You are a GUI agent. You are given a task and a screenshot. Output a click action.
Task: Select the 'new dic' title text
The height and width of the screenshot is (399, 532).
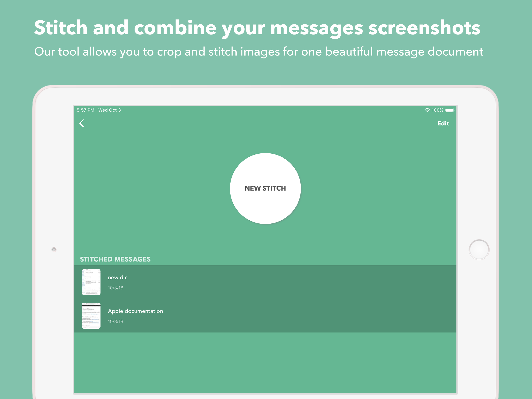pos(118,277)
